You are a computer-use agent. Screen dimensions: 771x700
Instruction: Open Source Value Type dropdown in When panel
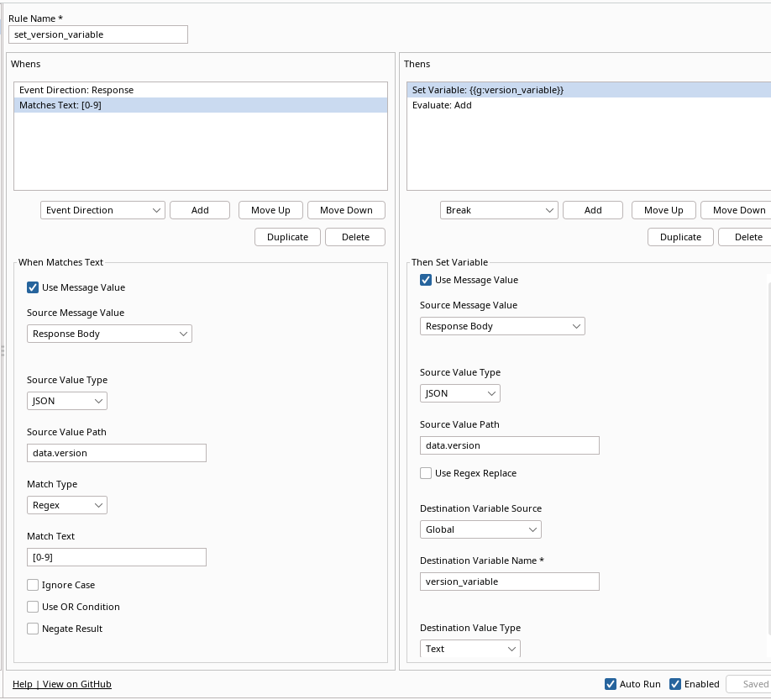pyautogui.click(x=67, y=401)
